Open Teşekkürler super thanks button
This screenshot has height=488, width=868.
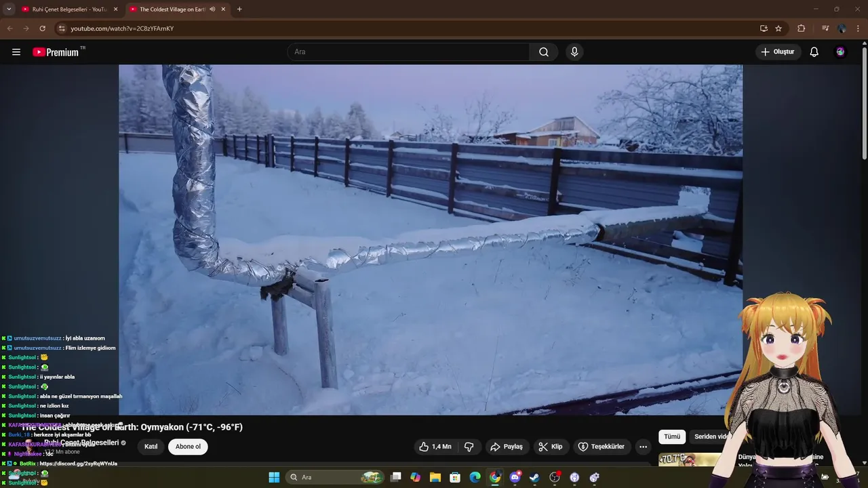[601, 447]
